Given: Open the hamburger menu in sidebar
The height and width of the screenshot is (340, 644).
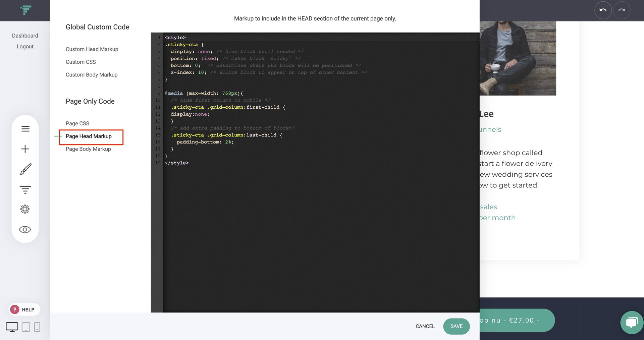Looking at the screenshot, I should click(25, 129).
